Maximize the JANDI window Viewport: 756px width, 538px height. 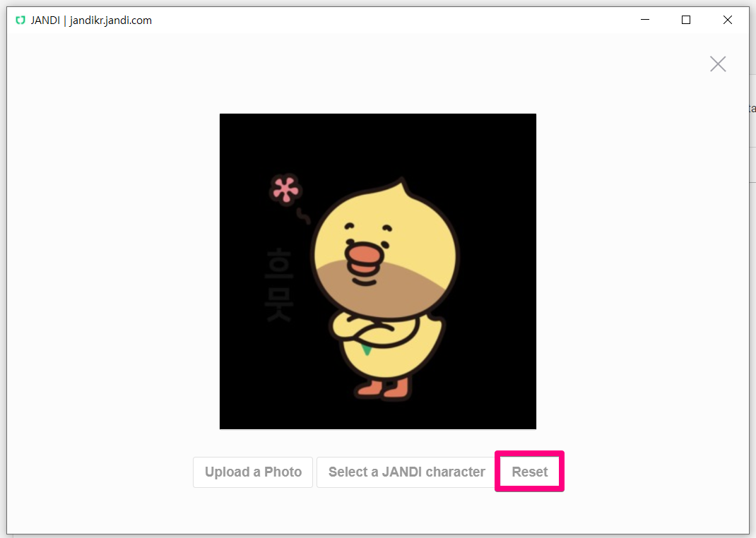[x=686, y=20]
